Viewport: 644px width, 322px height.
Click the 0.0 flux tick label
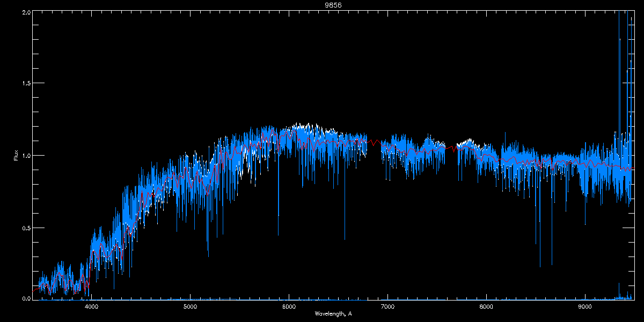click(26, 298)
